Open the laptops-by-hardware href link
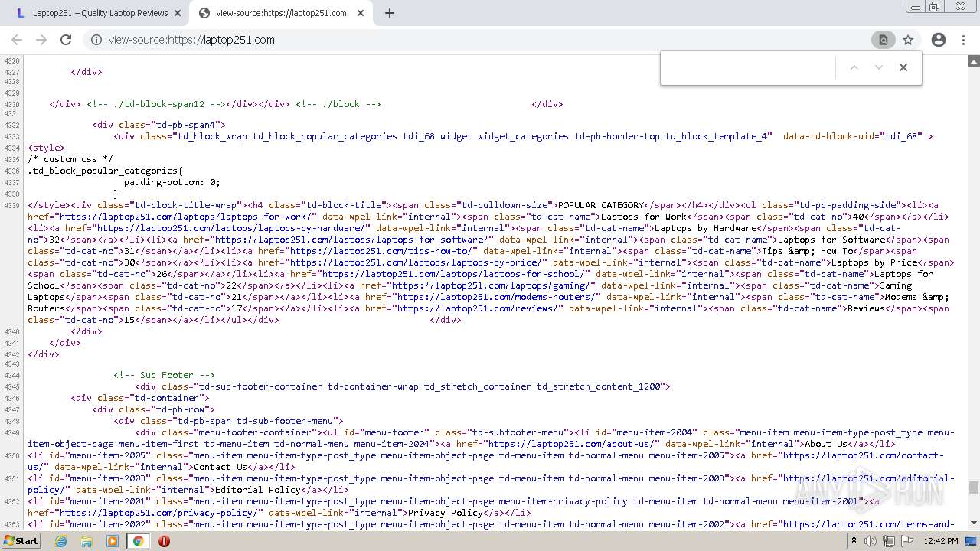Screen dimensions: 980x551 [x=233, y=228]
